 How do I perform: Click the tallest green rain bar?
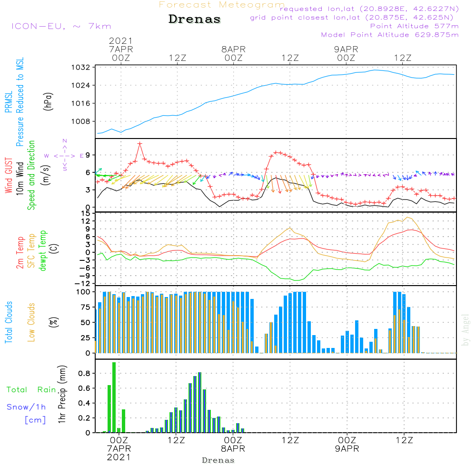pos(114,397)
